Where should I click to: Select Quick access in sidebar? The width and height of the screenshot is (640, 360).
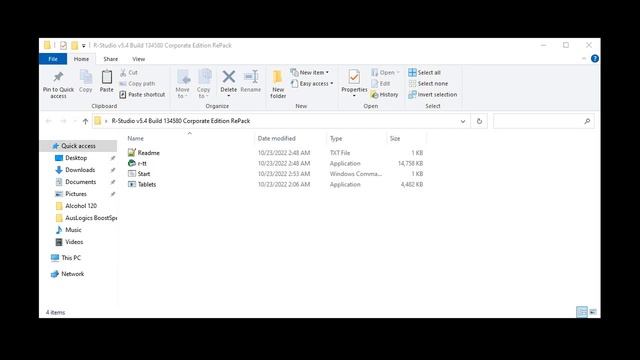[78, 146]
